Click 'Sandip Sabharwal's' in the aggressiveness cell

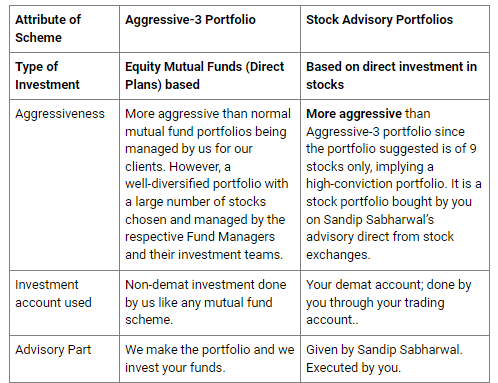tap(379, 220)
